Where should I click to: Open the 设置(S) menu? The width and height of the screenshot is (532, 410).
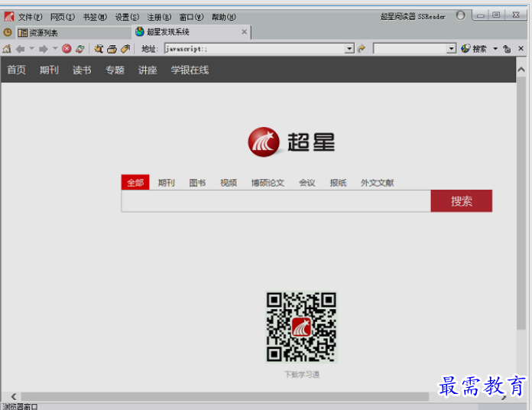pyautogui.click(x=127, y=17)
